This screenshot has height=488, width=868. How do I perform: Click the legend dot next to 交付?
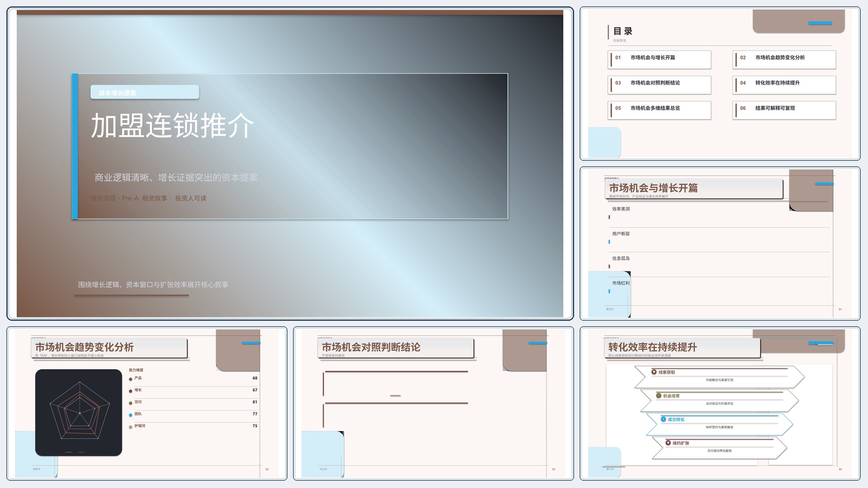pyautogui.click(x=131, y=403)
